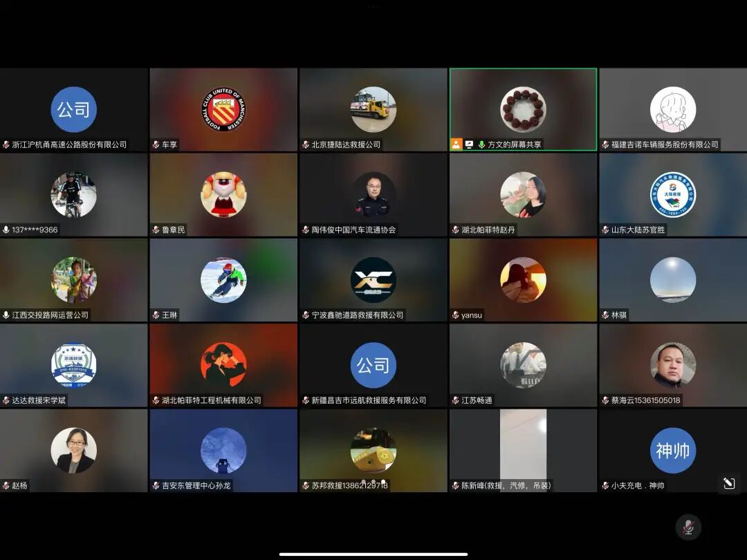Tap the name label 方文的屏幕共享

(x=515, y=144)
